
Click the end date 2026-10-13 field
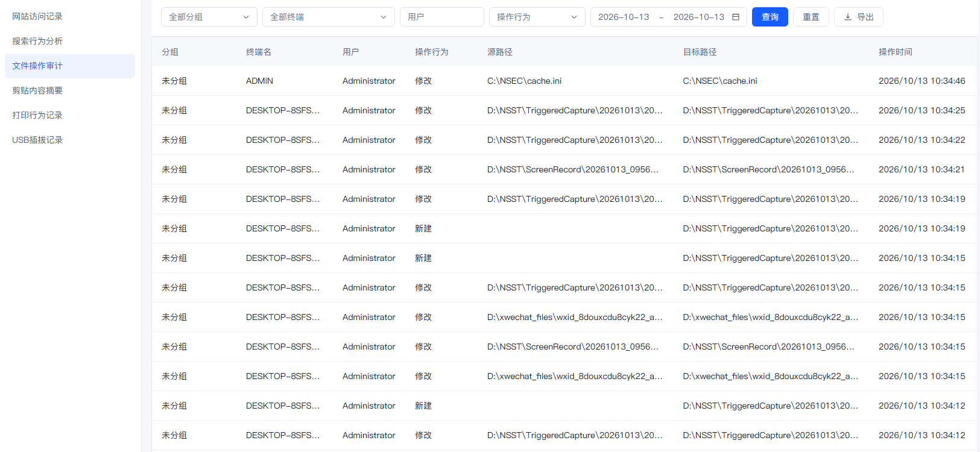pos(699,17)
